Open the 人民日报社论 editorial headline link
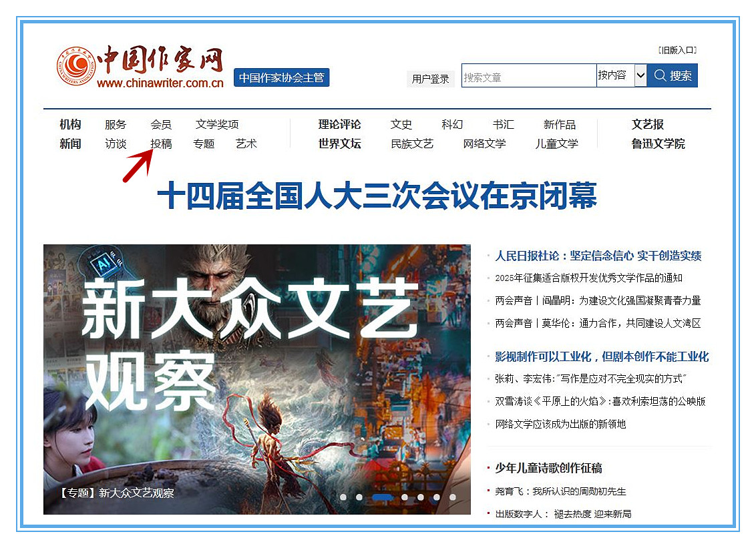This screenshot has width=756, height=548. pyautogui.click(x=598, y=256)
